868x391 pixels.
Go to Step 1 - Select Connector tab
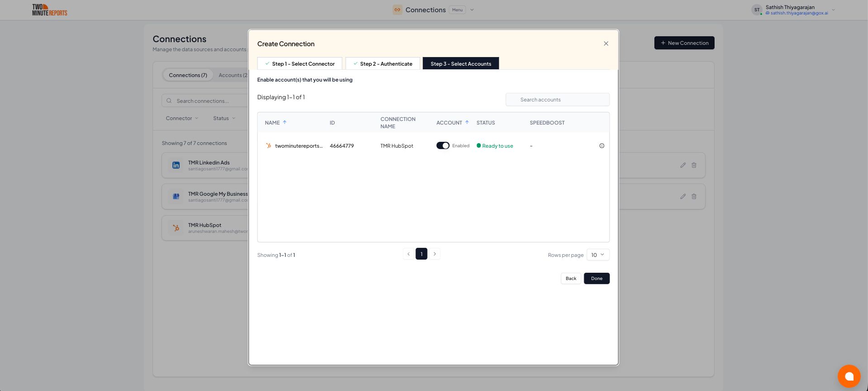pos(300,64)
